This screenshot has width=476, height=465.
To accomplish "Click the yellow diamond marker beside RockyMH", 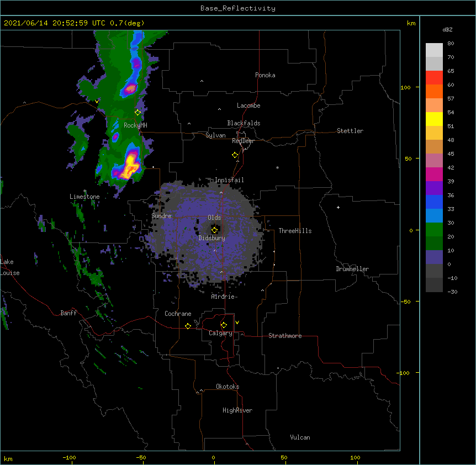I will pyautogui.click(x=137, y=112).
